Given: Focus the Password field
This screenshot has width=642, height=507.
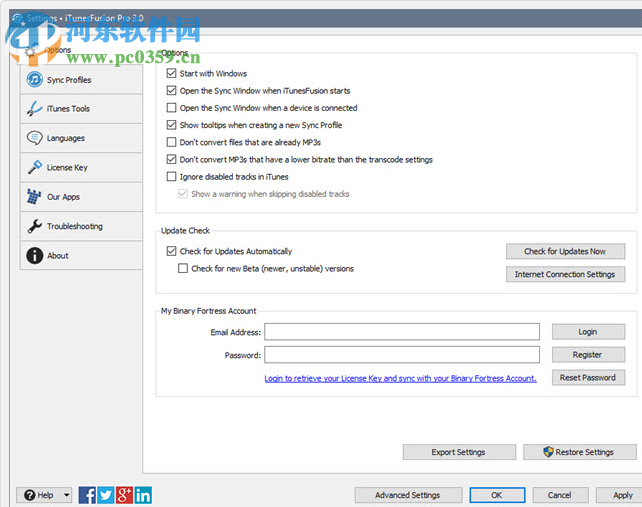Looking at the screenshot, I should point(402,355).
